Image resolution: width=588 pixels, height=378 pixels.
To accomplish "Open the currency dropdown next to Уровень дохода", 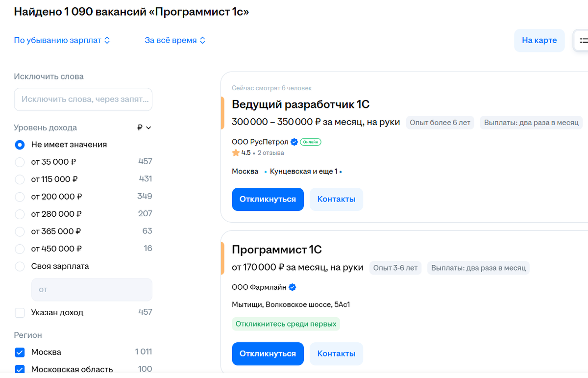I will 143,127.
